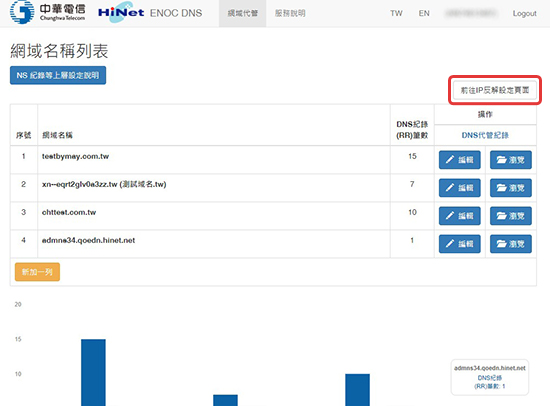Click the tallest chart bar for testbymay.com.tw
550x406 pixels.
pyautogui.click(x=93, y=372)
